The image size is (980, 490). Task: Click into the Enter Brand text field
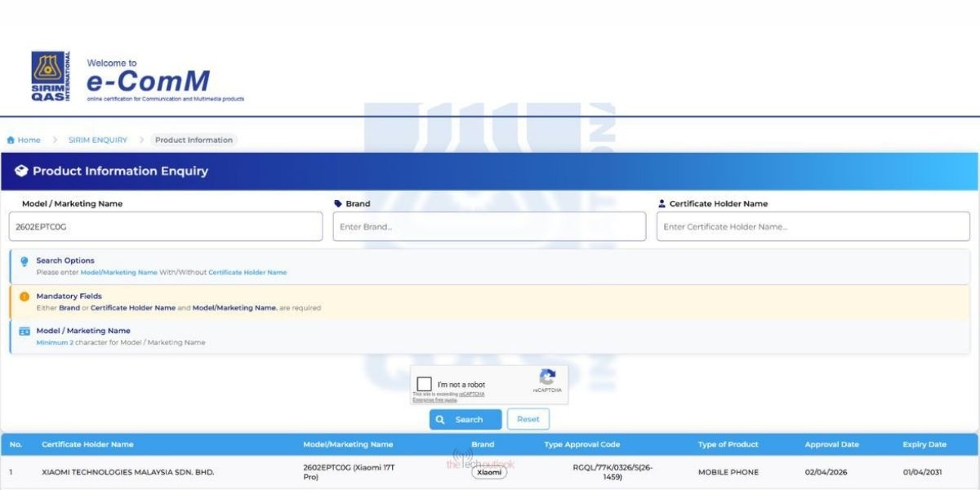tap(488, 227)
